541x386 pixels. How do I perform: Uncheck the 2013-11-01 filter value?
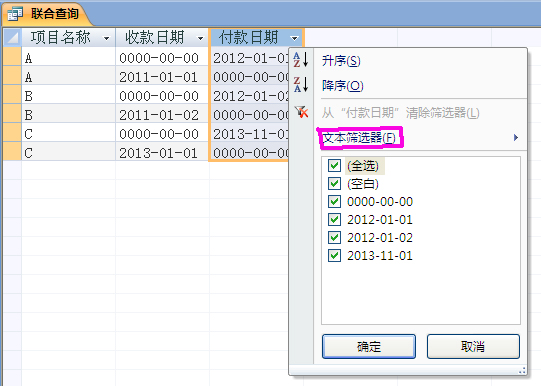(x=334, y=256)
